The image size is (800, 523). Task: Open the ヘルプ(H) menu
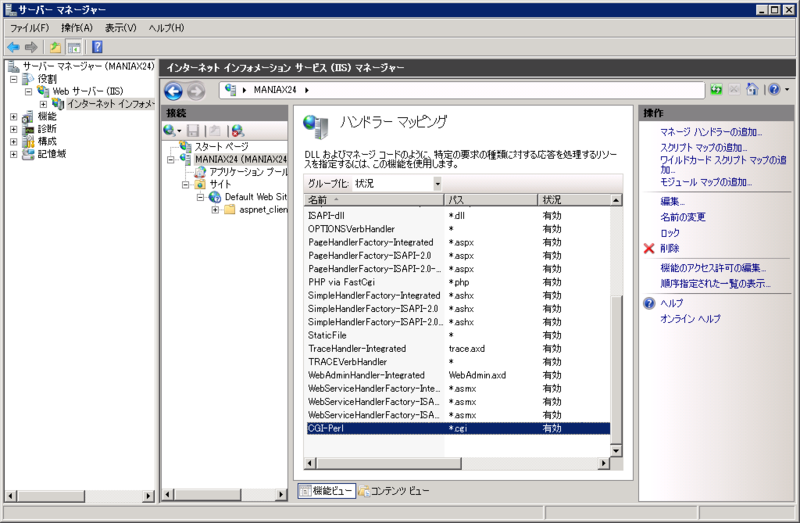click(x=166, y=28)
